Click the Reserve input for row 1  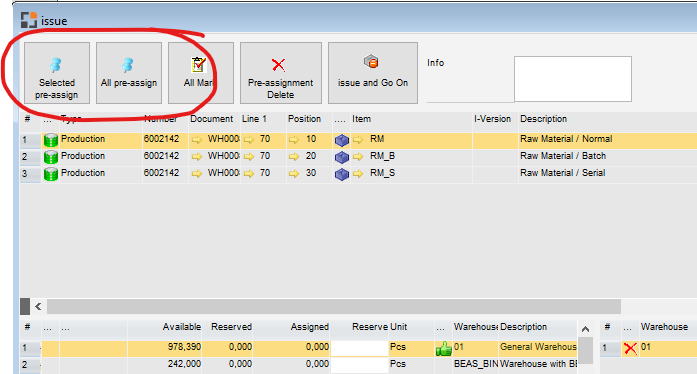click(x=360, y=347)
